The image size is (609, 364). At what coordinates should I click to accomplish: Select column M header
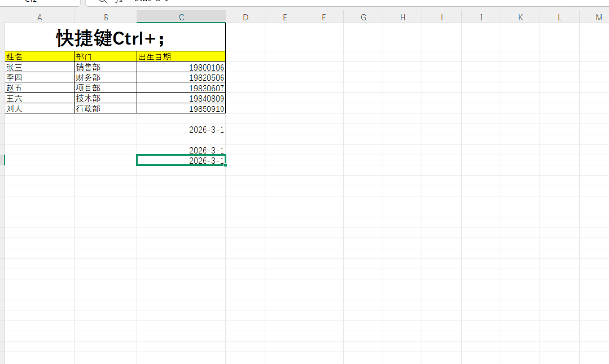(x=594, y=17)
